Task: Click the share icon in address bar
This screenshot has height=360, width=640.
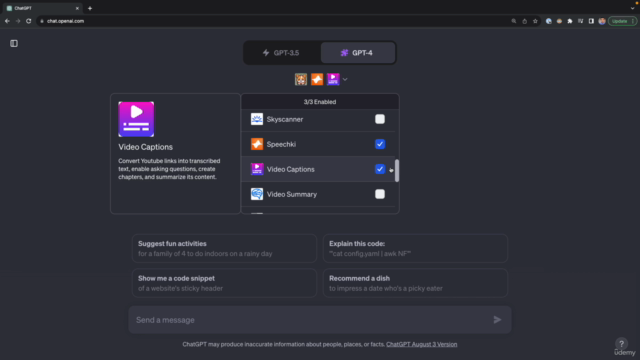Action: (524, 21)
